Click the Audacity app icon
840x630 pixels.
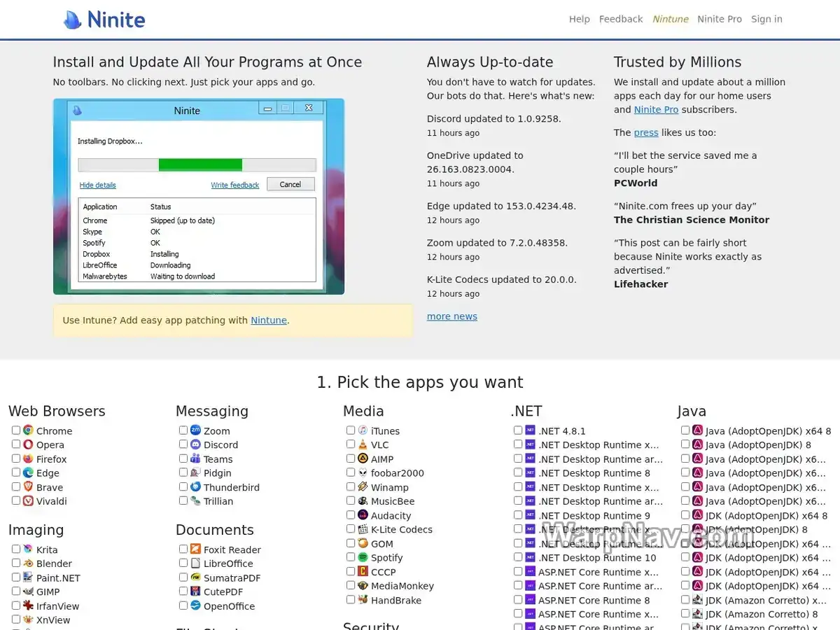pyautogui.click(x=363, y=515)
